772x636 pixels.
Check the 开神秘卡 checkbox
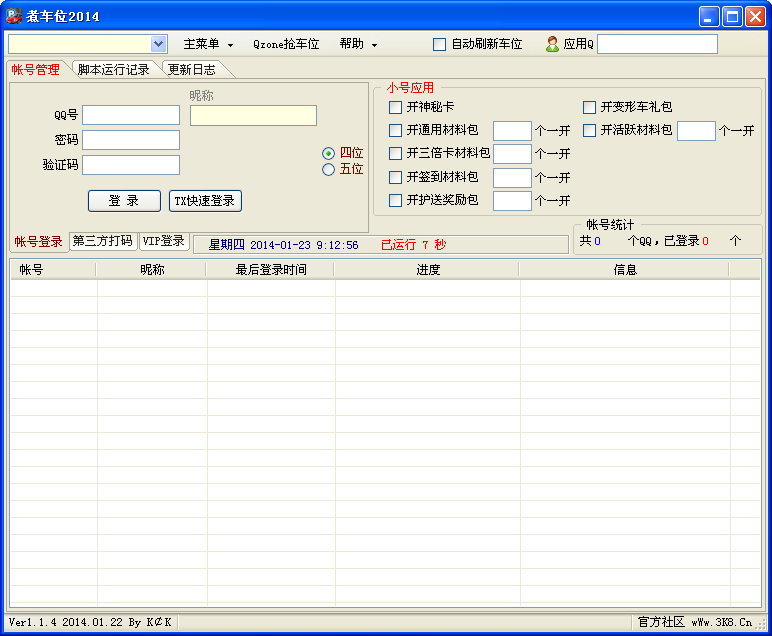click(395, 107)
